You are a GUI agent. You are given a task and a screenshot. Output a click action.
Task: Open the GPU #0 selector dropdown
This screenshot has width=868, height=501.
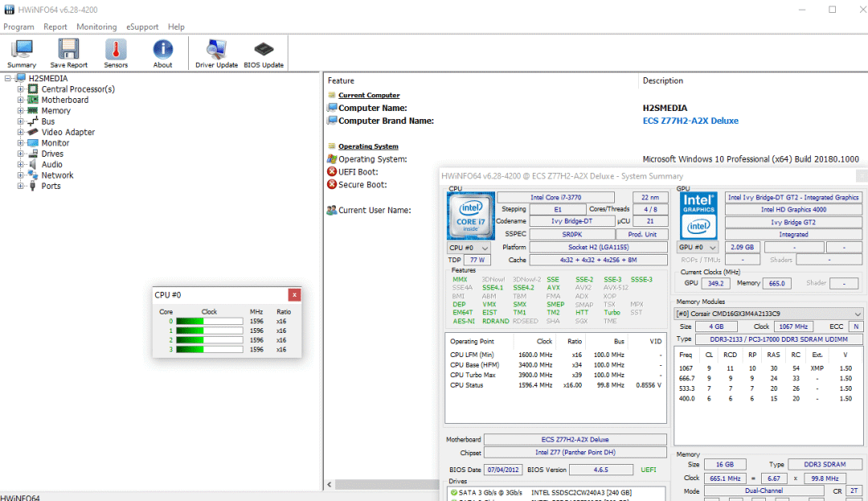click(x=698, y=247)
